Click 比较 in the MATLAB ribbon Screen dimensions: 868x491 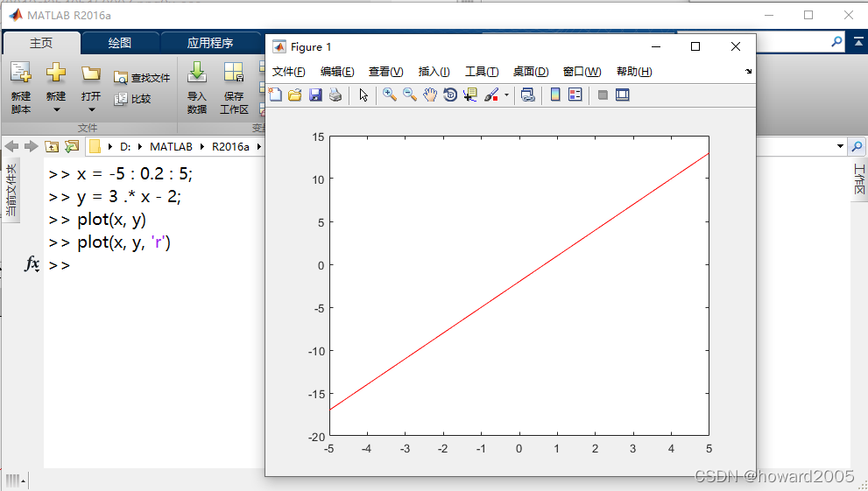(132, 99)
